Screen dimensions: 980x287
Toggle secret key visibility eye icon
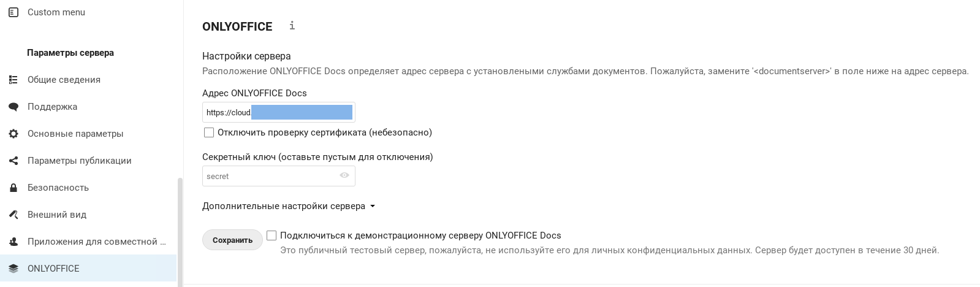tap(344, 175)
